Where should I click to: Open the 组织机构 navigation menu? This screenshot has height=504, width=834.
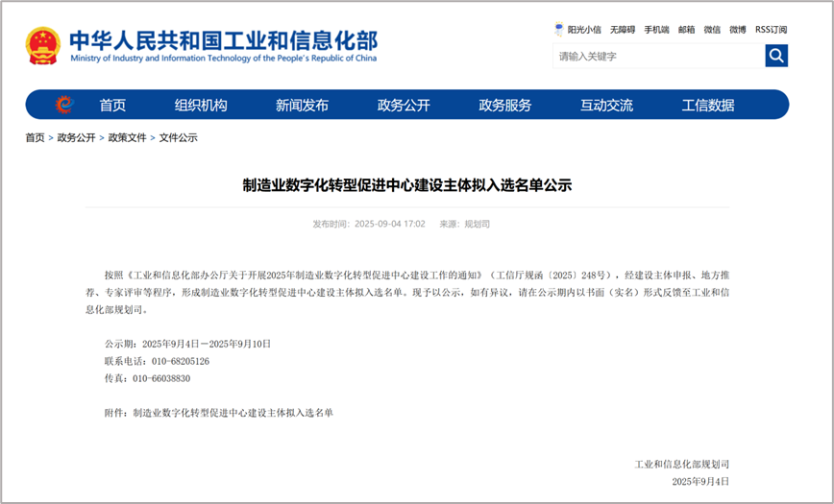coord(201,106)
